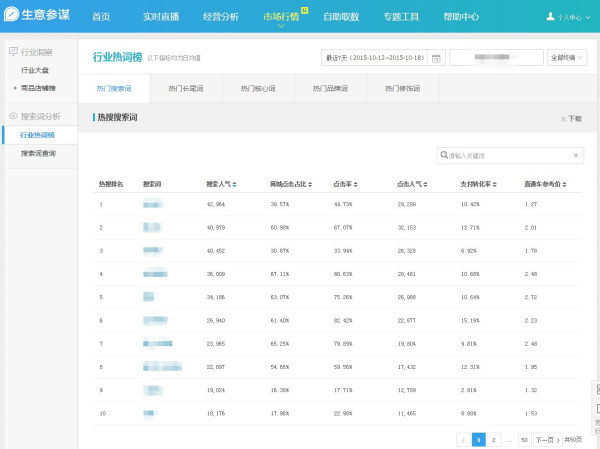This screenshot has height=449, width=600.
Task: Click the user avatar icon in header
Action: click(550, 16)
